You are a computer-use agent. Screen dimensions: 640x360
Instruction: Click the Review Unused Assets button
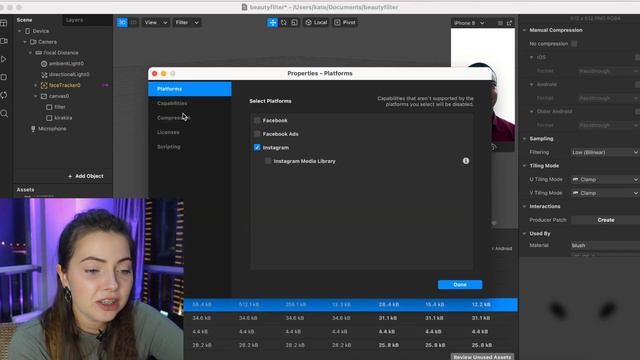point(482,357)
